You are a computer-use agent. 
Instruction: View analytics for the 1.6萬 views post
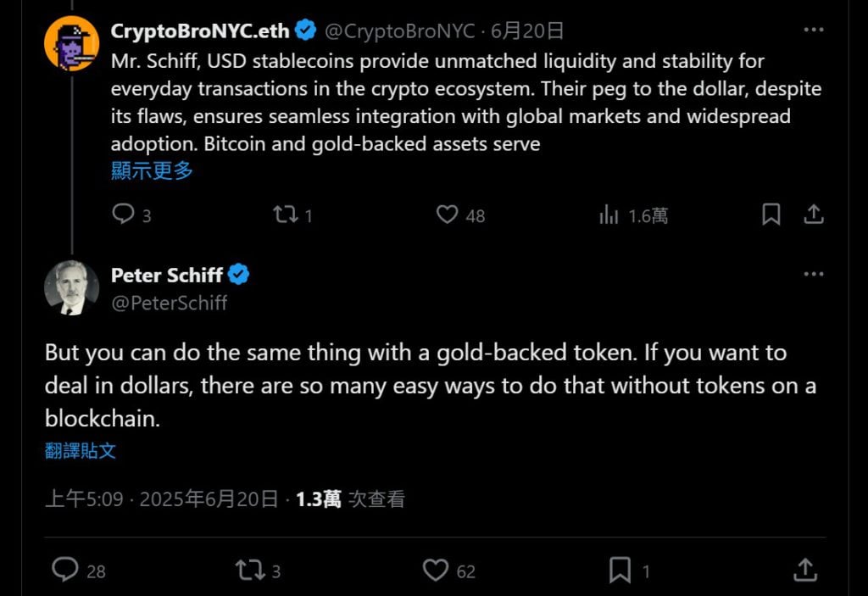pos(609,215)
